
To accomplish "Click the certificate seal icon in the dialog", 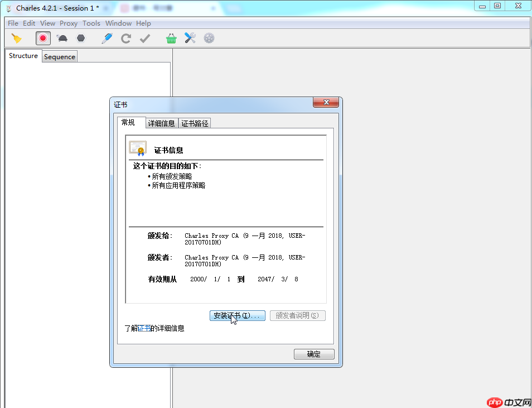I will (137, 147).
